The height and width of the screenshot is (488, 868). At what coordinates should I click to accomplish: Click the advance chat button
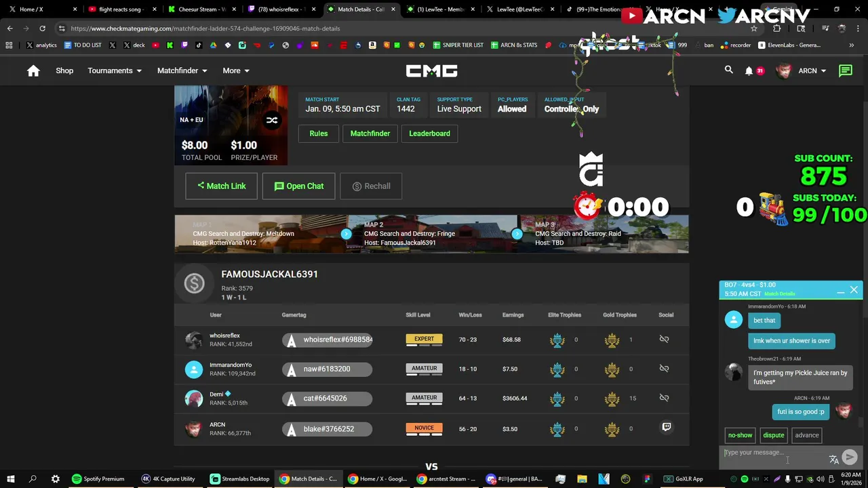(x=807, y=435)
